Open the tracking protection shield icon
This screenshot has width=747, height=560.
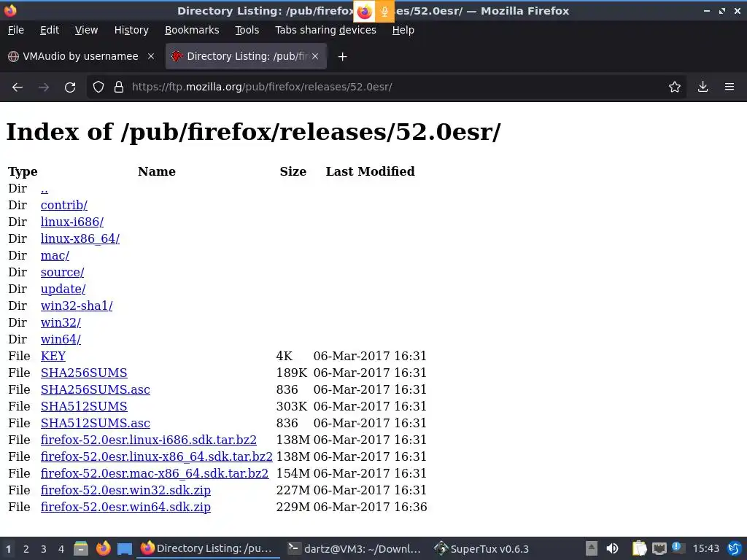98,87
